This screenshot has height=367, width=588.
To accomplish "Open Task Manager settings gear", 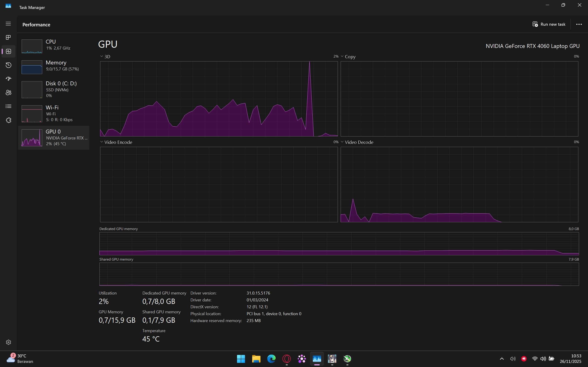I will tap(8, 342).
